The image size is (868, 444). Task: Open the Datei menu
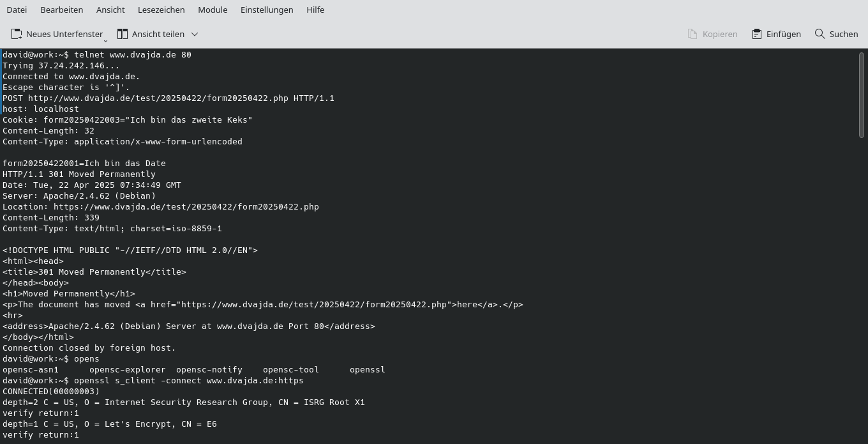(17, 10)
